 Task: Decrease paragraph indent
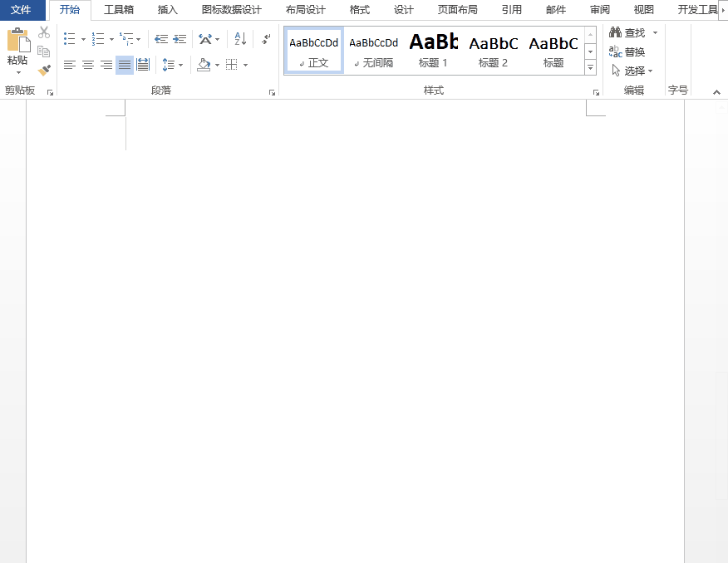(160, 39)
